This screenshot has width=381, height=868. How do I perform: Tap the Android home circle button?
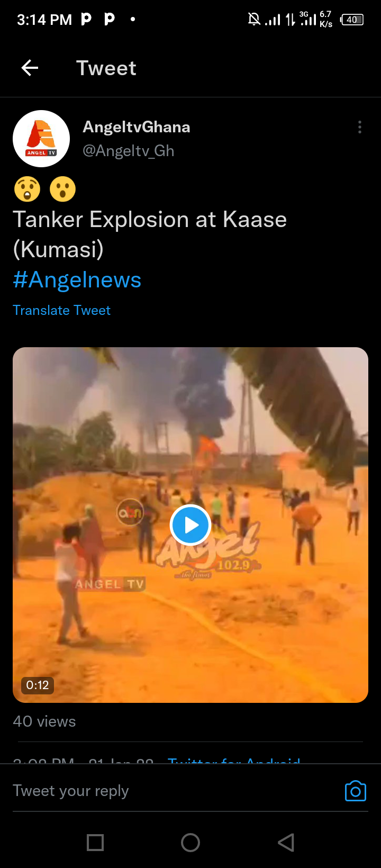(x=190, y=842)
